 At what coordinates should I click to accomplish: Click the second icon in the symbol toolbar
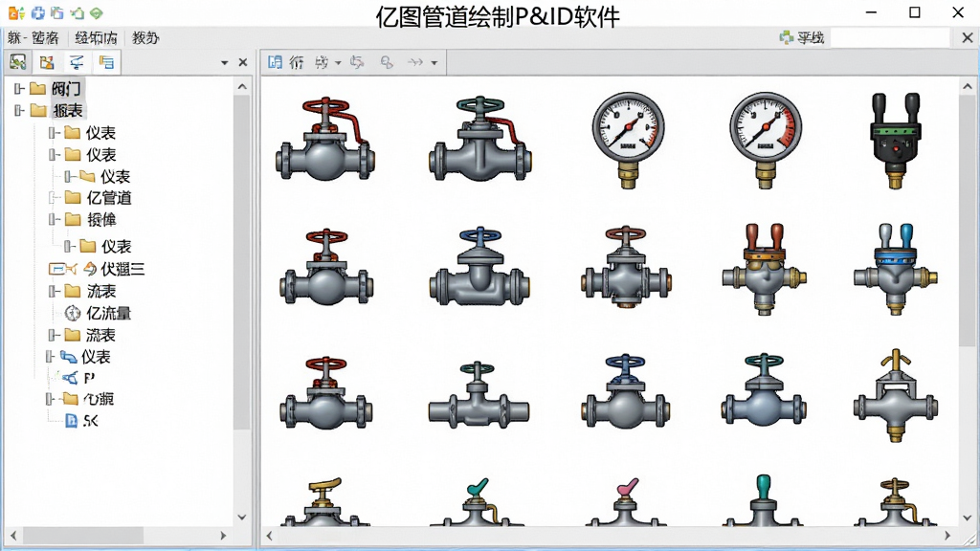click(x=297, y=62)
